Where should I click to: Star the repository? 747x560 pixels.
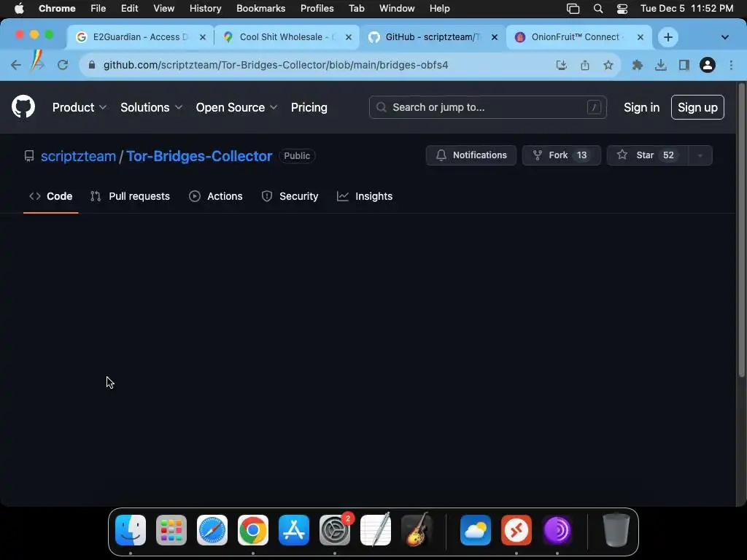tap(647, 155)
